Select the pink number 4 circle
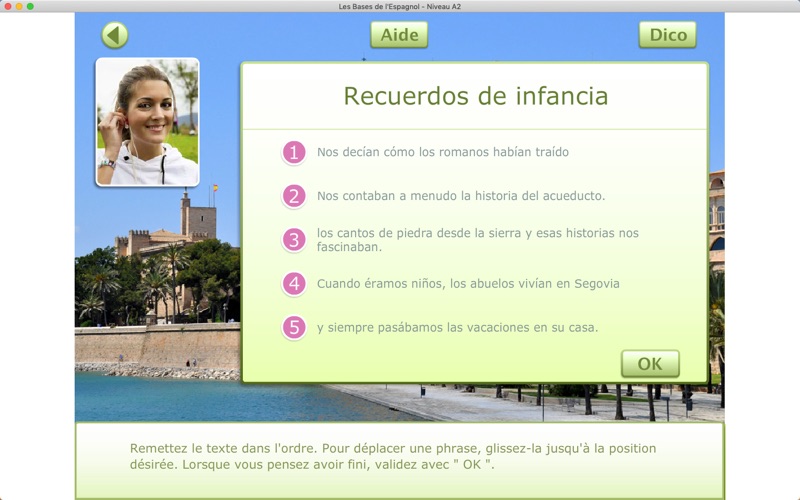Viewport: 800px width, 500px height. 293,283
